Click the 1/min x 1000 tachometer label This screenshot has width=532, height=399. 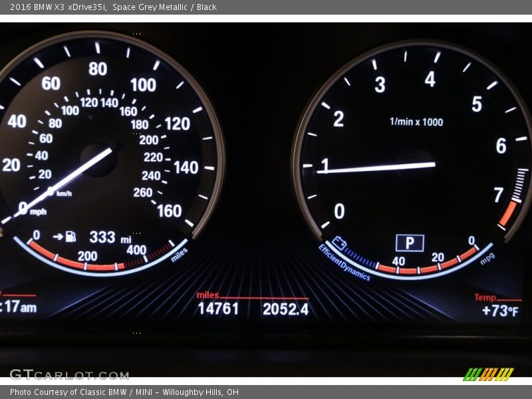coord(416,122)
